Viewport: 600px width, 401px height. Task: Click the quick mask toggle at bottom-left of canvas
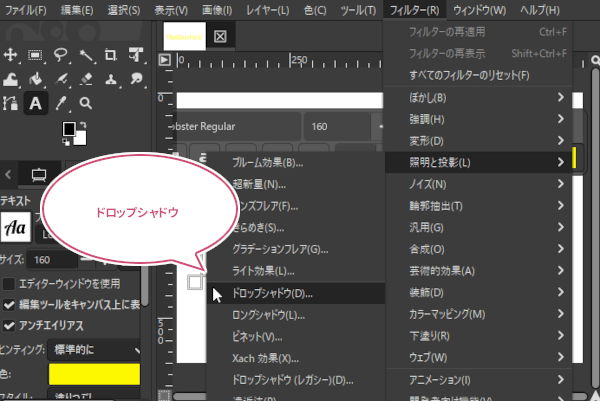pos(164,396)
